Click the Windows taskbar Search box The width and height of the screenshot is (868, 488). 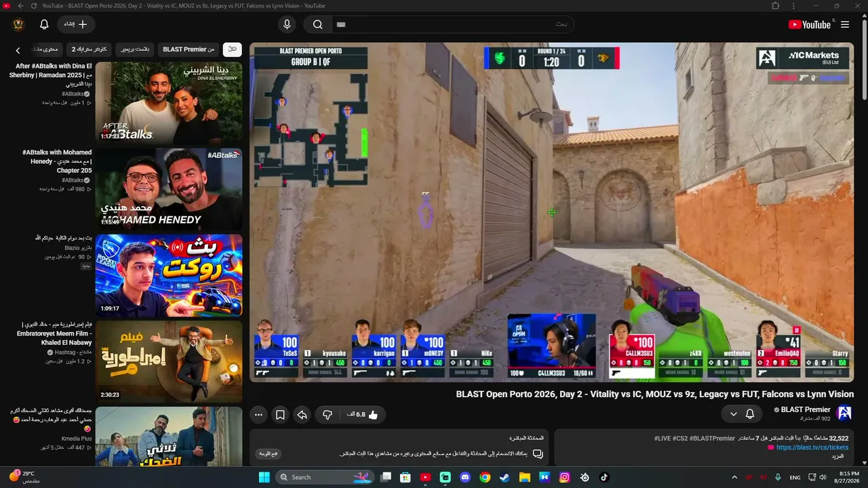325,477
